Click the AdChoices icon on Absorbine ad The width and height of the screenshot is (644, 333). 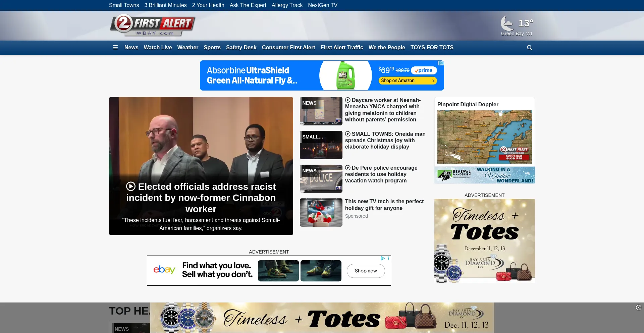point(441,63)
